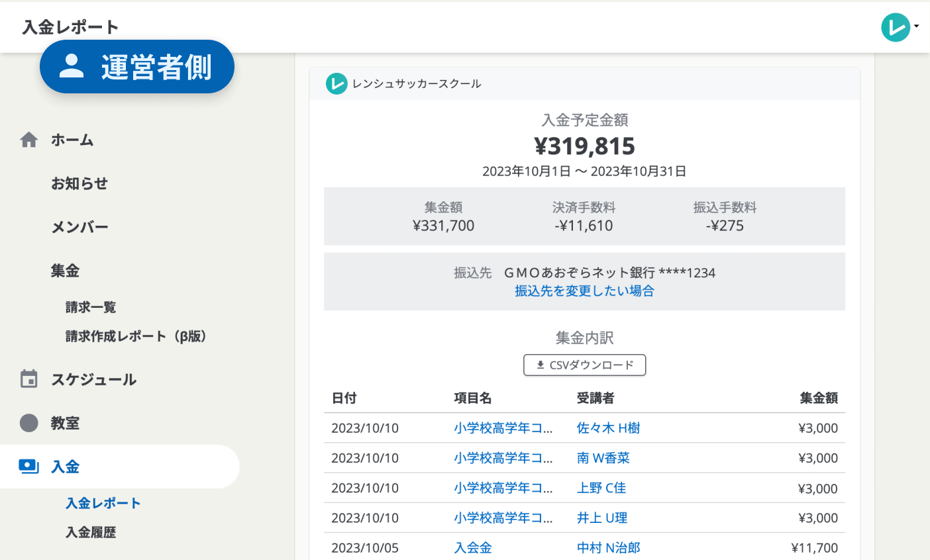The width and height of the screenshot is (930, 560).
Task: Go to the メンバー page
Action: click(79, 227)
